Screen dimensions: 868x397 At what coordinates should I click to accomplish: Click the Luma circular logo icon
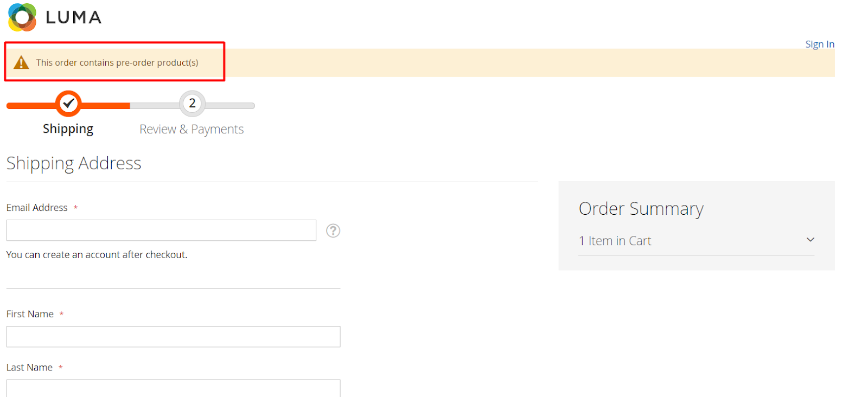click(x=22, y=17)
